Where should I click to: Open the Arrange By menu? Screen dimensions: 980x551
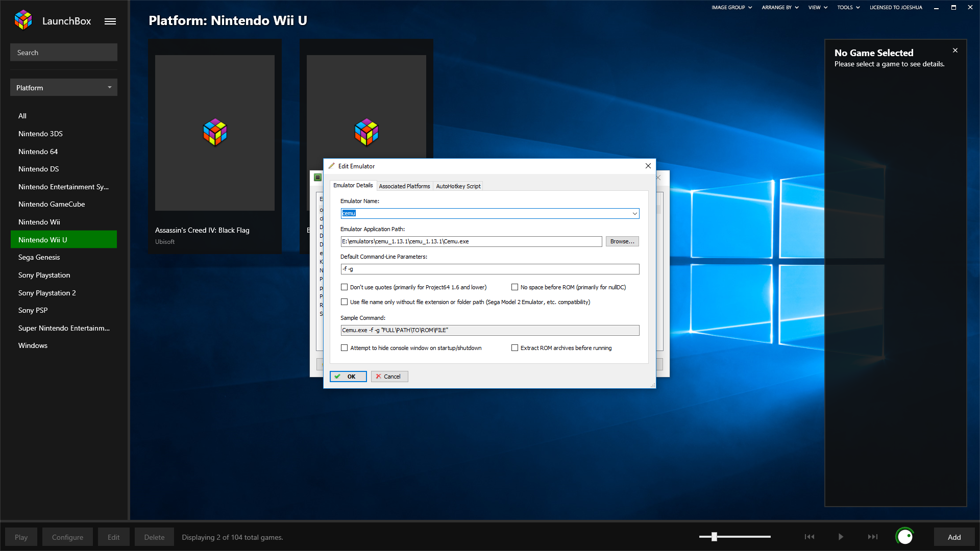coord(780,8)
